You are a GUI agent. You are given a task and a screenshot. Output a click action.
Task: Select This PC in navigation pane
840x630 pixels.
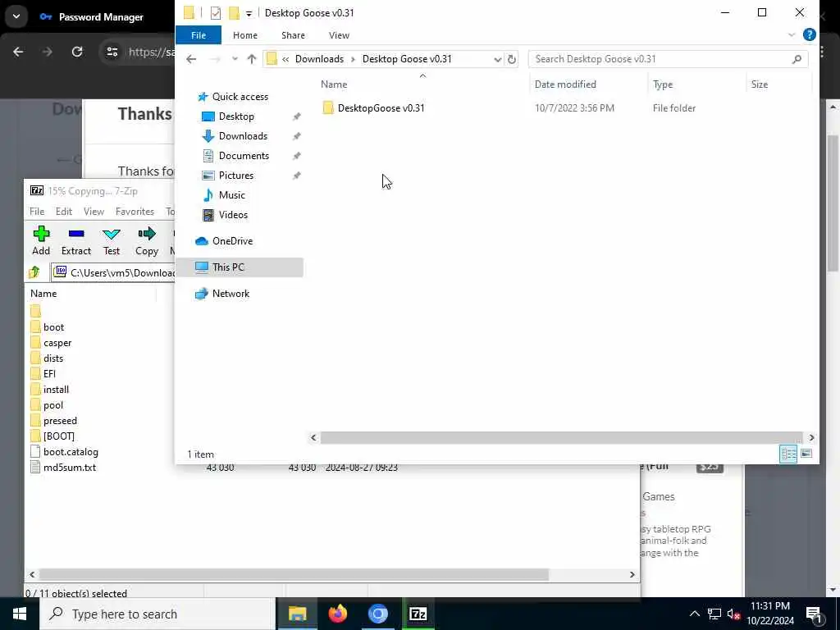(240, 267)
